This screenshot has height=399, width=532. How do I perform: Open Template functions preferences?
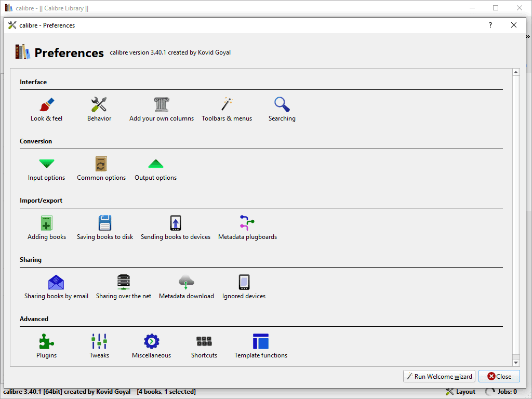(261, 347)
